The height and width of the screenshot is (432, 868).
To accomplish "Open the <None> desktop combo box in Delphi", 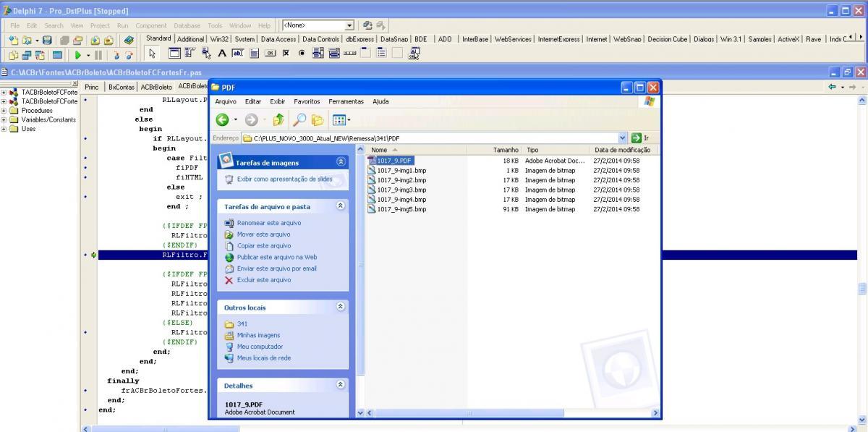I will [318, 25].
